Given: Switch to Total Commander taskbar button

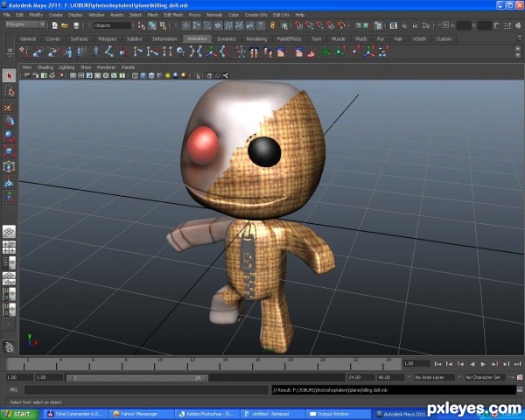Looking at the screenshot, I should click(77, 414).
